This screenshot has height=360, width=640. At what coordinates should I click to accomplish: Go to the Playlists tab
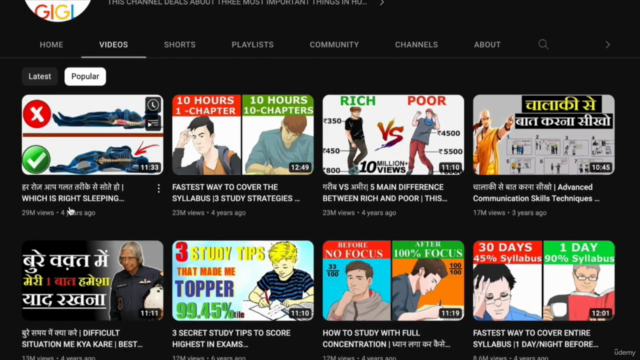[x=253, y=45]
